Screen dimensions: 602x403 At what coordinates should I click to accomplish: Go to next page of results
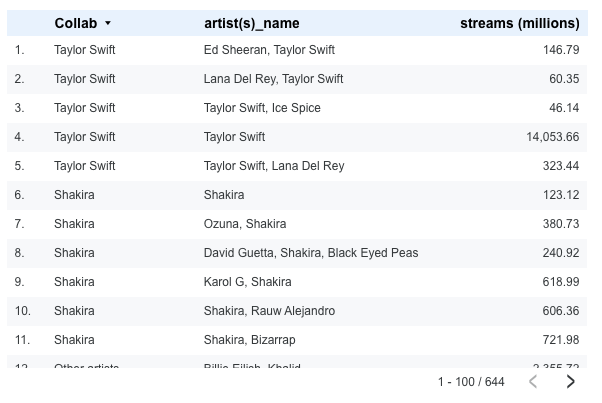571,381
